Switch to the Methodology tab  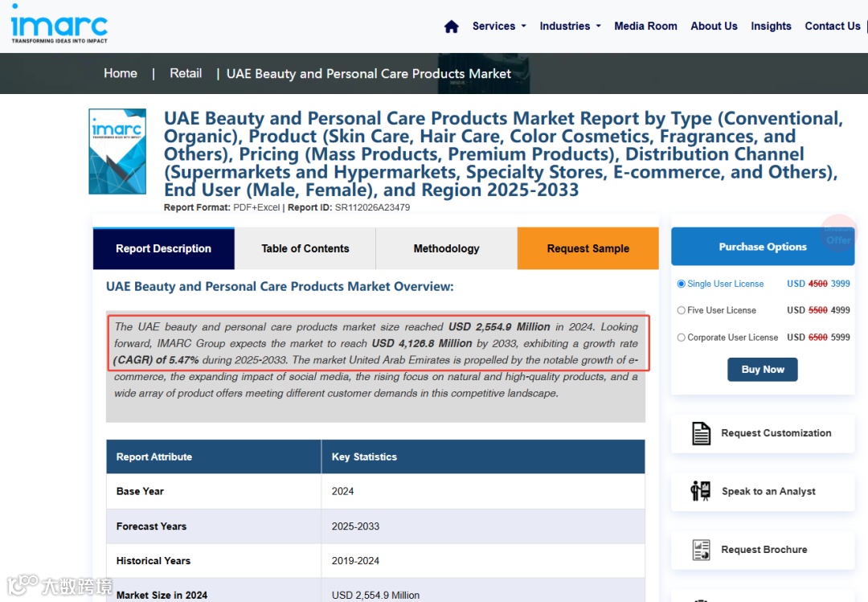tap(446, 248)
